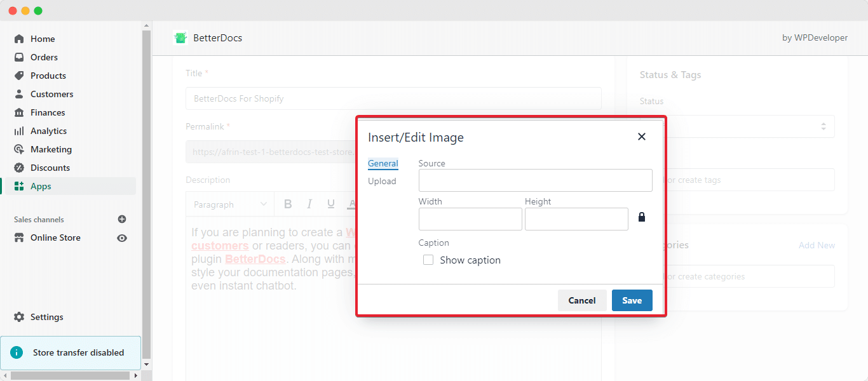Open Products from the sidebar
This screenshot has width=868, height=381.
(20, 76)
